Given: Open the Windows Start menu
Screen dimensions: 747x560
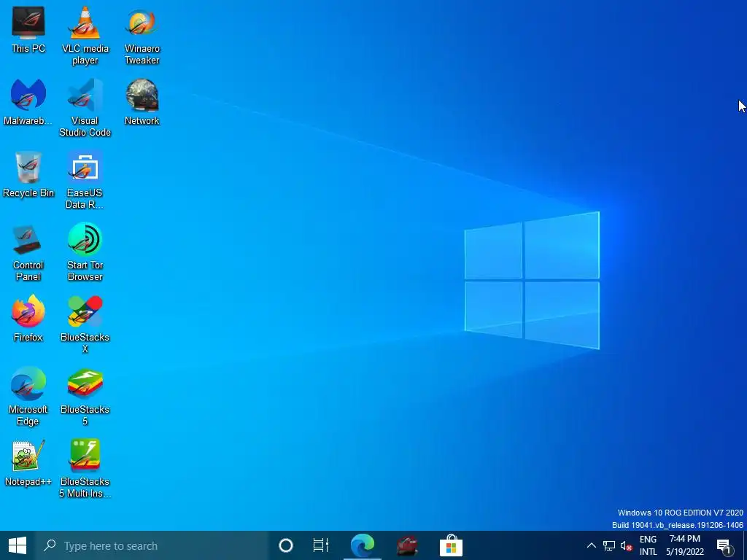Looking at the screenshot, I should [x=18, y=545].
